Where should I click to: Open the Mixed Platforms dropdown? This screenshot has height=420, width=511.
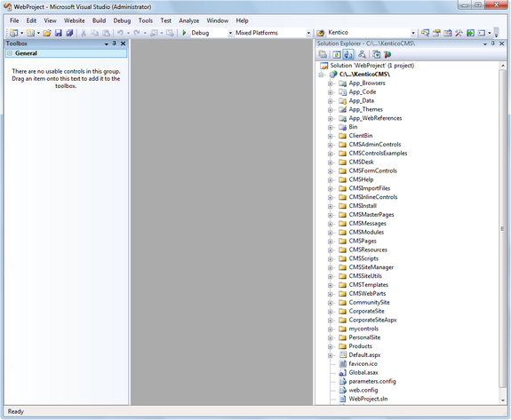click(x=308, y=33)
